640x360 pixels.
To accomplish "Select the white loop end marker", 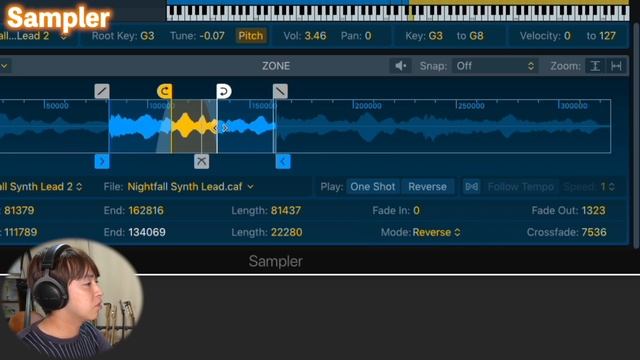I will pyautogui.click(x=224, y=91).
